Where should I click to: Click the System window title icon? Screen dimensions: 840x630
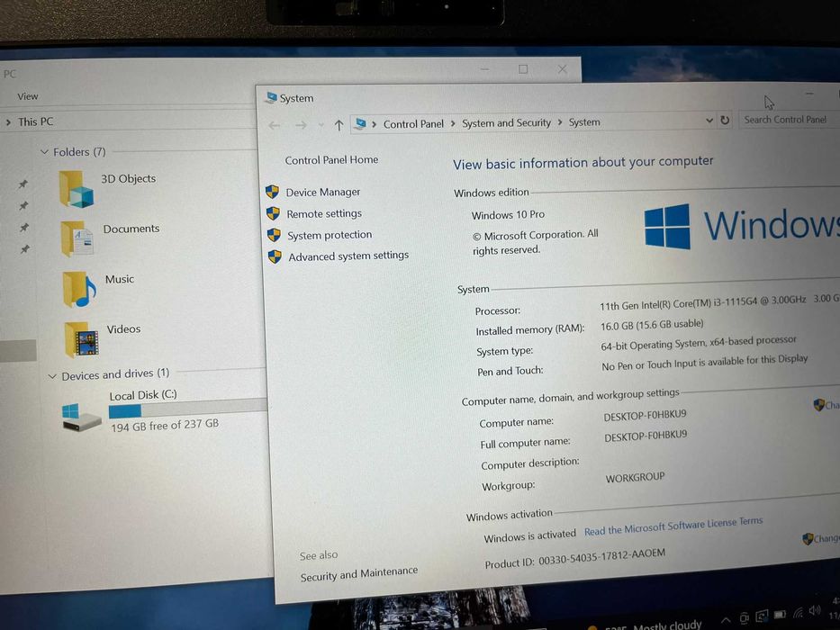pos(271,97)
